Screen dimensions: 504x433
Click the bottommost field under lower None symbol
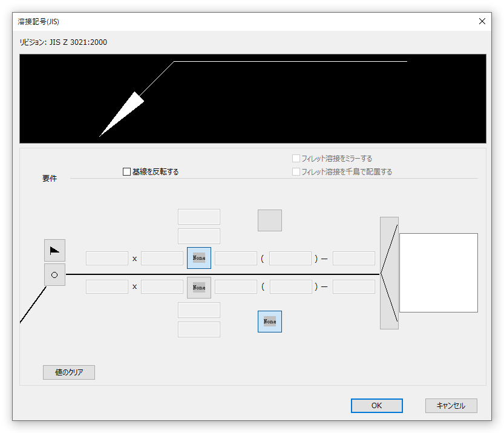click(199, 329)
